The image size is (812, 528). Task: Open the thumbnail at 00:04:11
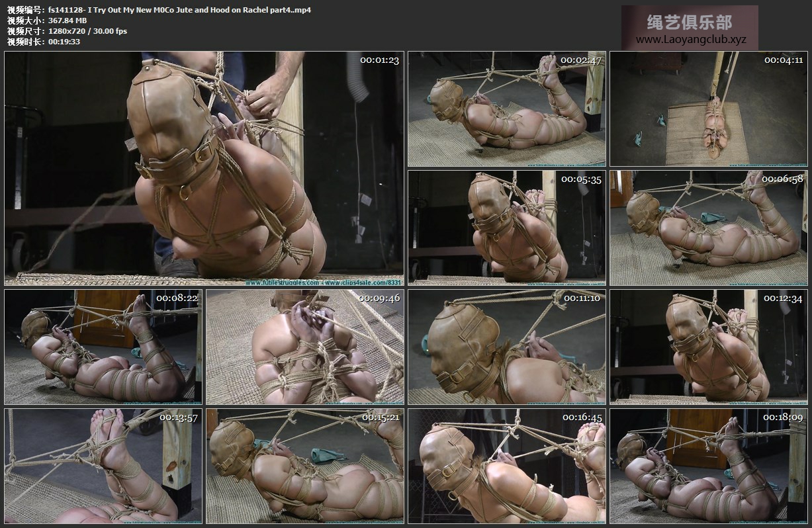pos(708,109)
